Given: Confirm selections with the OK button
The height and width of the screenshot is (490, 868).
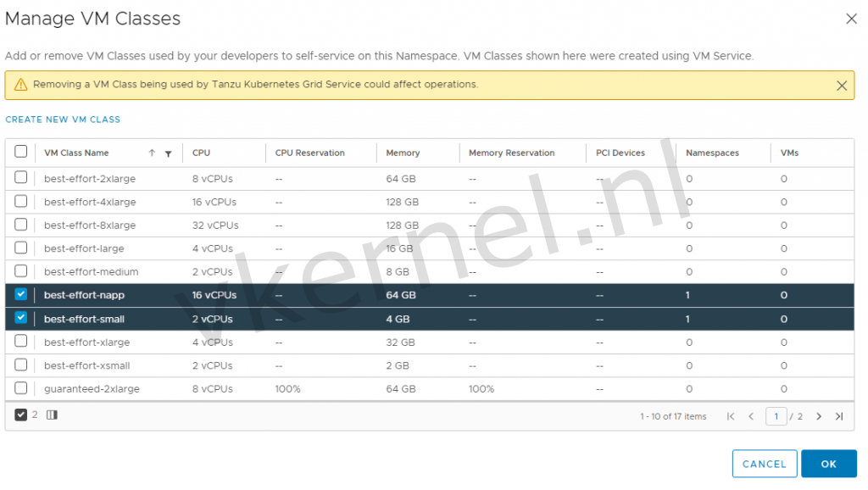Looking at the screenshot, I should pos(828,464).
